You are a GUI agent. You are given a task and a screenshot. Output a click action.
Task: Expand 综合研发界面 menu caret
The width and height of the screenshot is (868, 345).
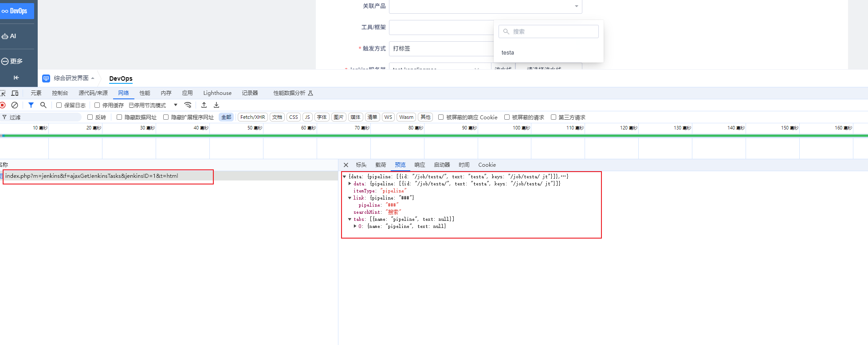pos(93,78)
